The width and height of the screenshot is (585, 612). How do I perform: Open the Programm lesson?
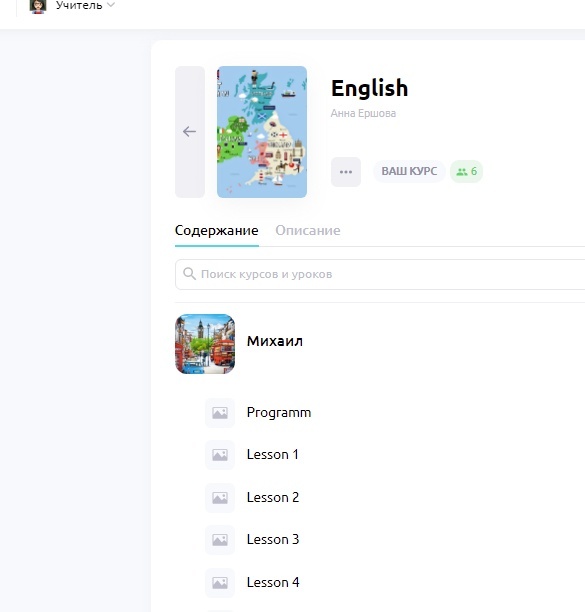279,413
